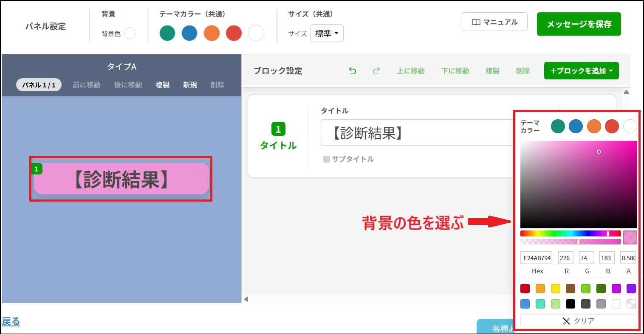The image size is (644, 334).
Task: Click the green タイトル block number icon
Action: click(x=278, y=129)
